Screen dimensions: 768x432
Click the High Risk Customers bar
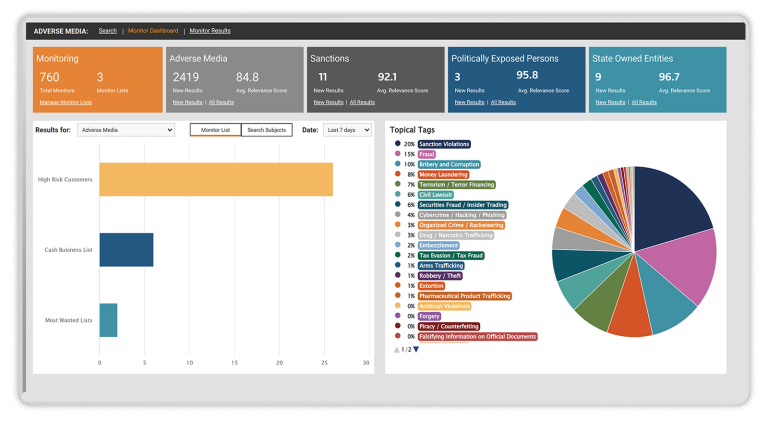(x=216, y=179)
